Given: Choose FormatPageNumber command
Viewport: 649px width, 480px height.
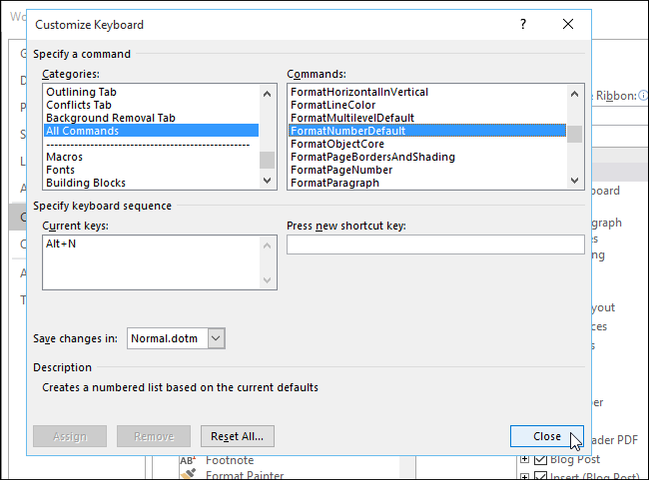Looking at the screenshot, I should [x=427, y=170].
